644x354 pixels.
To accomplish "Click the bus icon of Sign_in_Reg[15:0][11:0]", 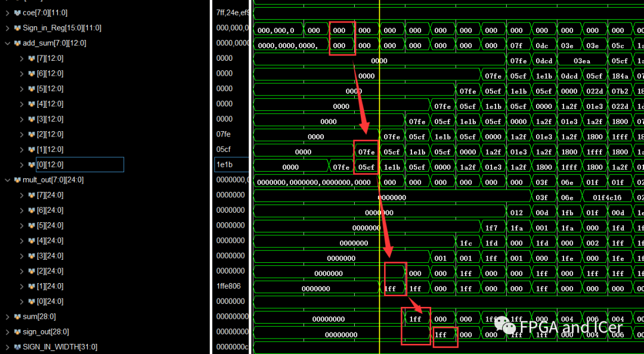I will [17, 28].
